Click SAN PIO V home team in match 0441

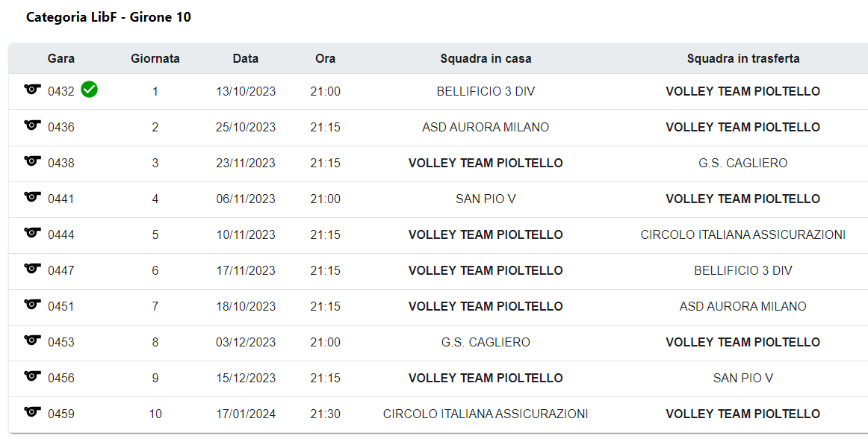(486, 199)
